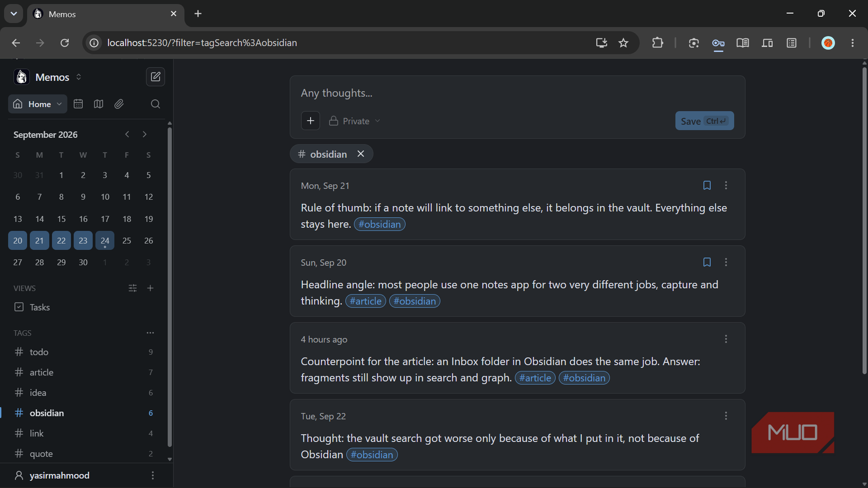Click bookmark icon on Mon, Sep 21 memo

pos(707,186)
